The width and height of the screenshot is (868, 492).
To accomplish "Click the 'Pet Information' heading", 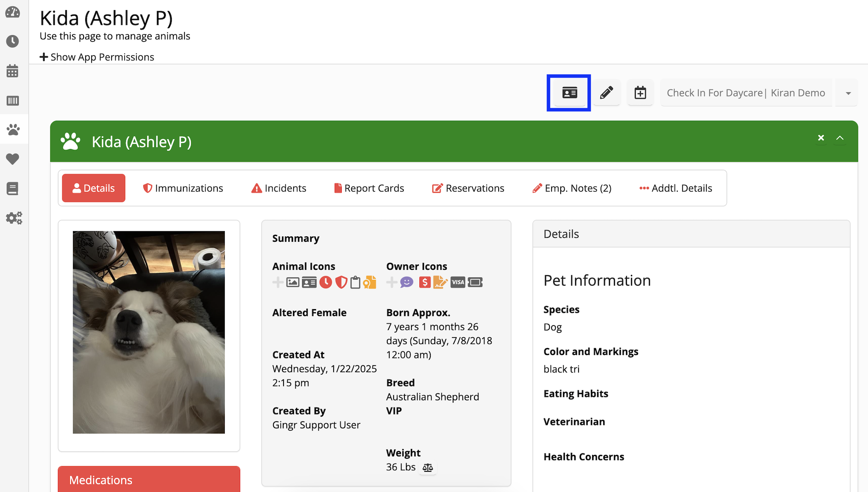I will coord(597,280).
